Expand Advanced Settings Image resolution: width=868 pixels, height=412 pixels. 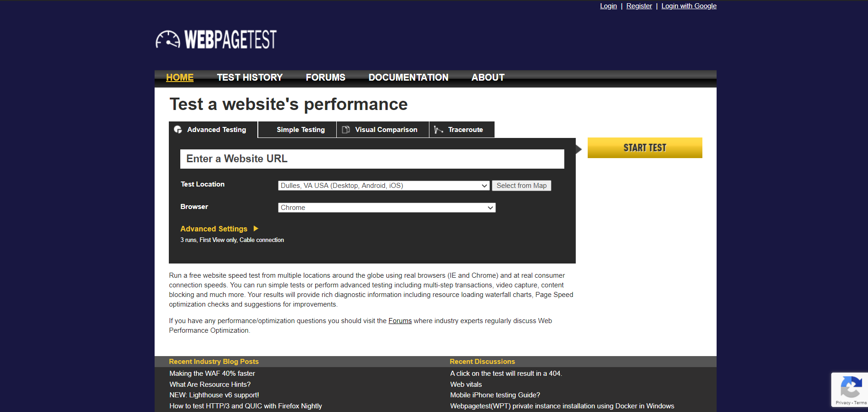(x=219, y=229)
